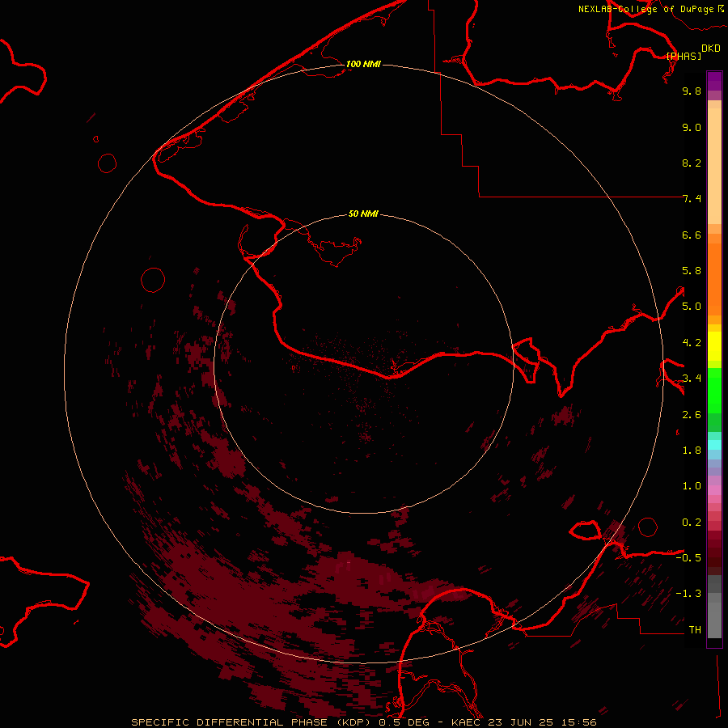Select the 2.6 legend value
728x728 pixels.
point(692,415)
